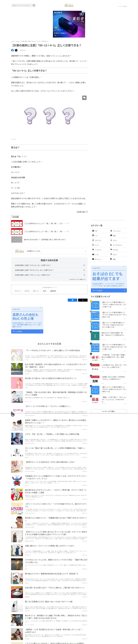Click the インテリア category icon
The image size is (138, 644).
click(93, 250)
